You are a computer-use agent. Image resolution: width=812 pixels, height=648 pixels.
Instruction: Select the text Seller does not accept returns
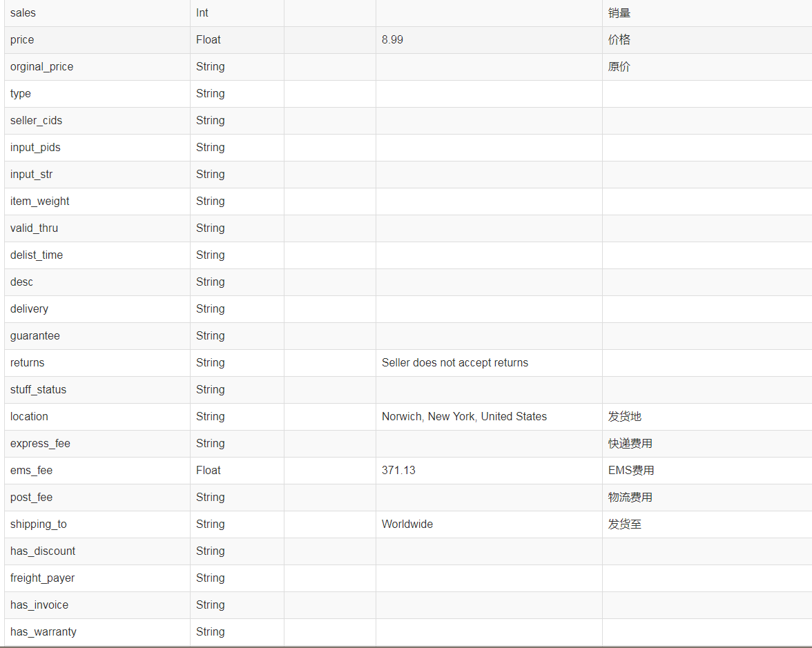point(455,362)
